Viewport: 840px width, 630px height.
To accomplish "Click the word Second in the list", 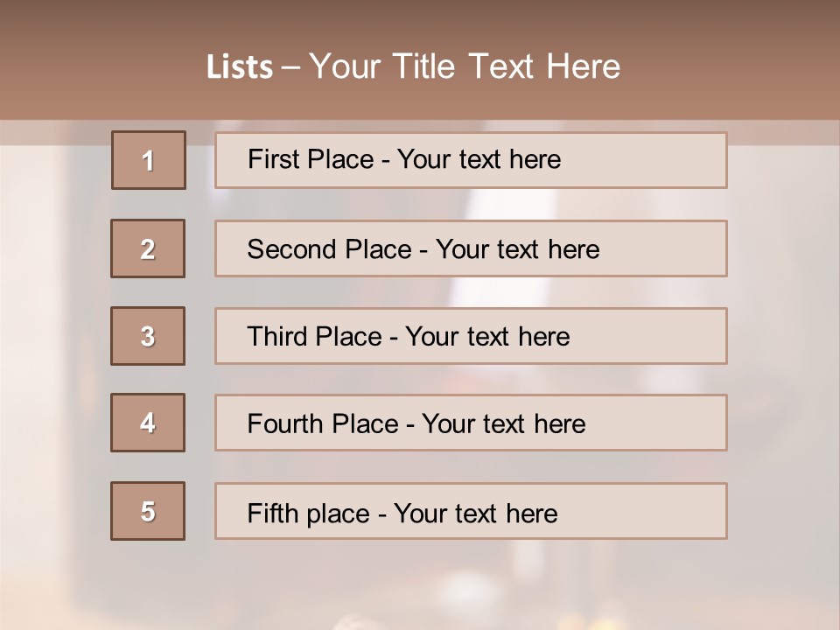I will (291, 249).
